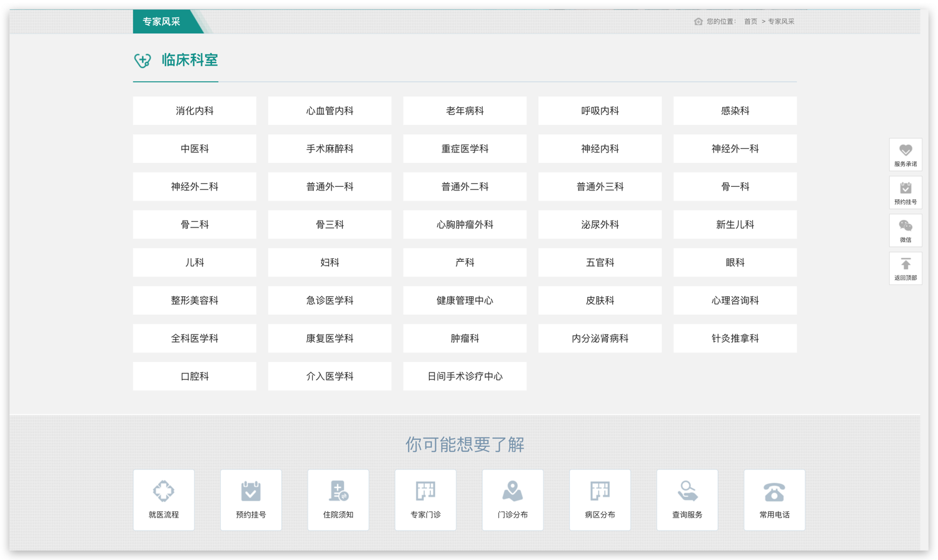Open the 查询服务 inquiry service icon

[687, 499]
